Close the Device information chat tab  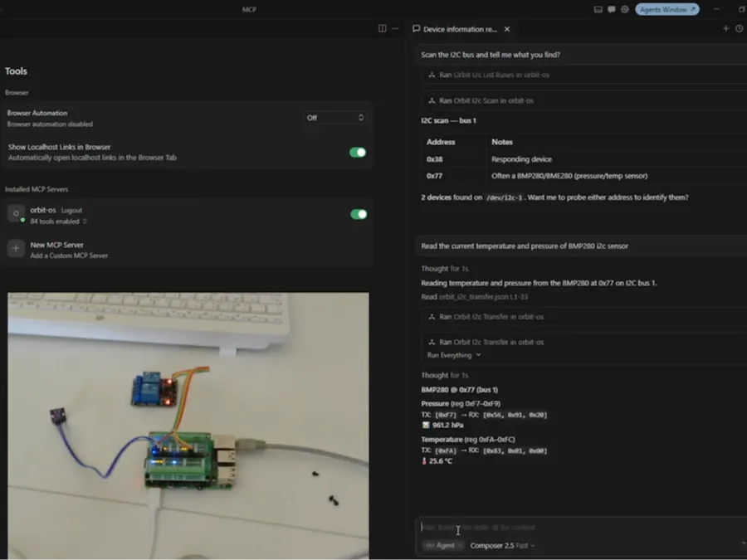pos(507,29)
